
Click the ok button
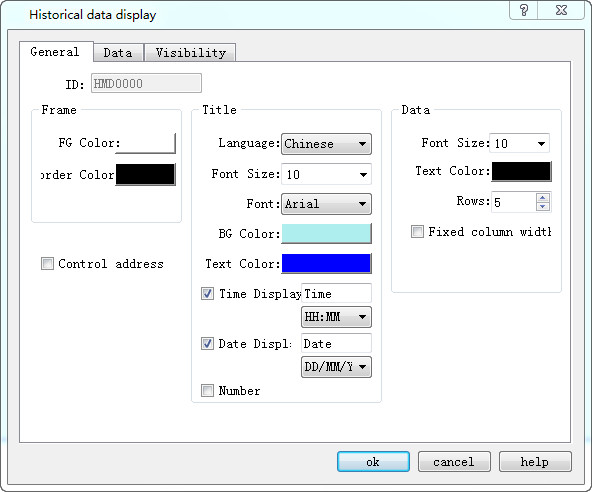click(x=373, y=461)
